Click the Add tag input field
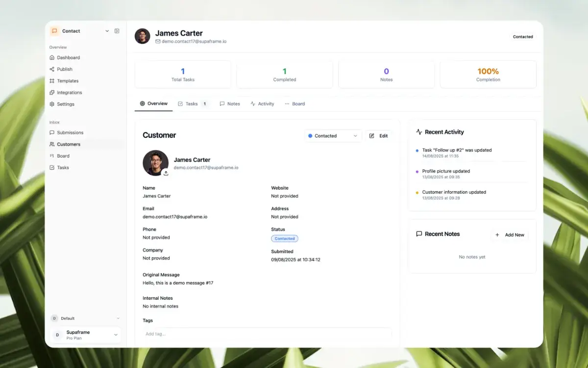The width and height of the screenshot is (588, 368). click(267, 334)
